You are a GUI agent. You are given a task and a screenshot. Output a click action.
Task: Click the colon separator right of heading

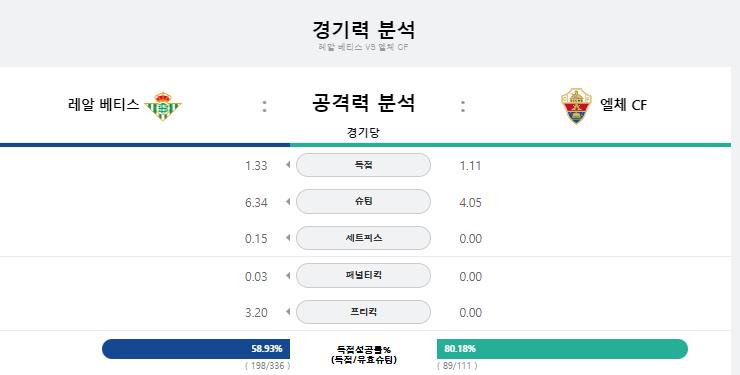[x=463, y=106]
